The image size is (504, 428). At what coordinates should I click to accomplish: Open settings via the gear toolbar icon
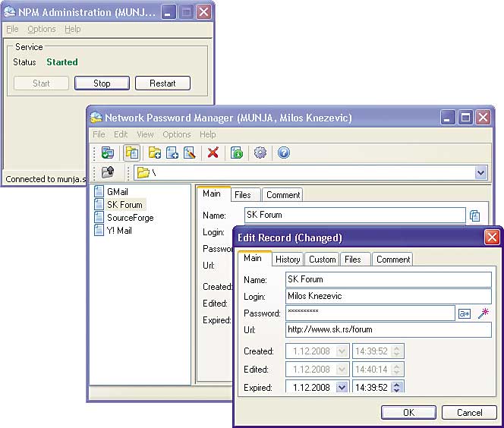tap(260, 153)
